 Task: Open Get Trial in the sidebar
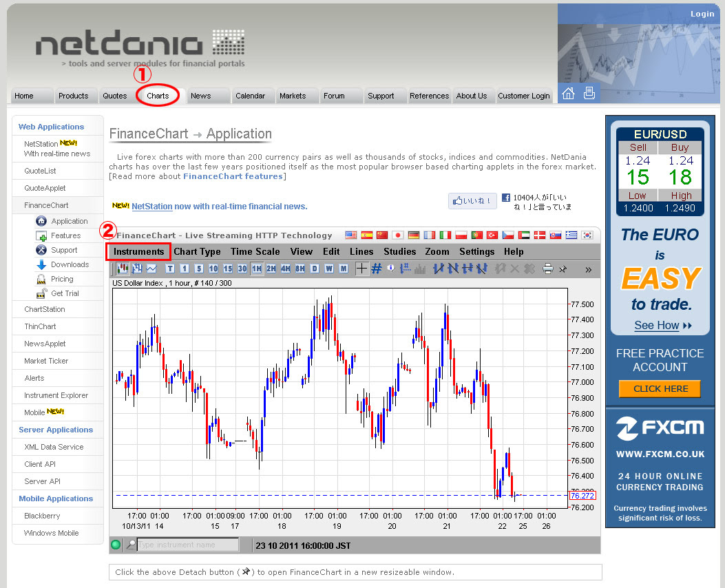point(65,293)
